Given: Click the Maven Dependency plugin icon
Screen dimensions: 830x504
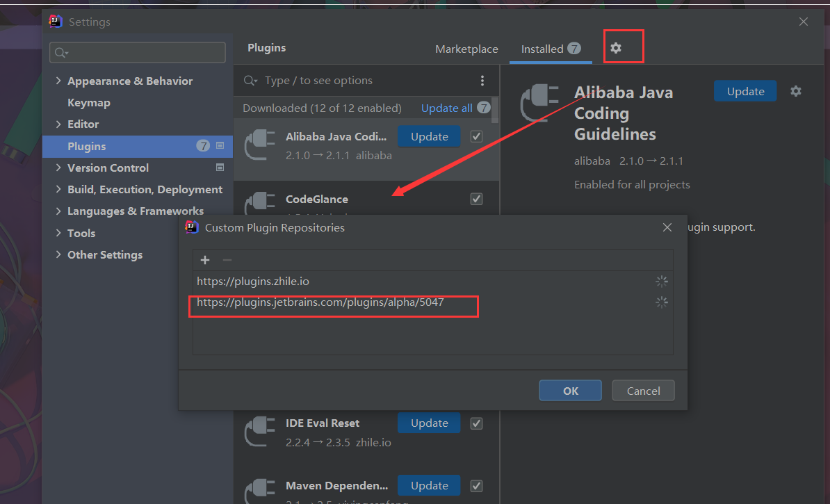Looking at the screenshot, I should point(259,491).
